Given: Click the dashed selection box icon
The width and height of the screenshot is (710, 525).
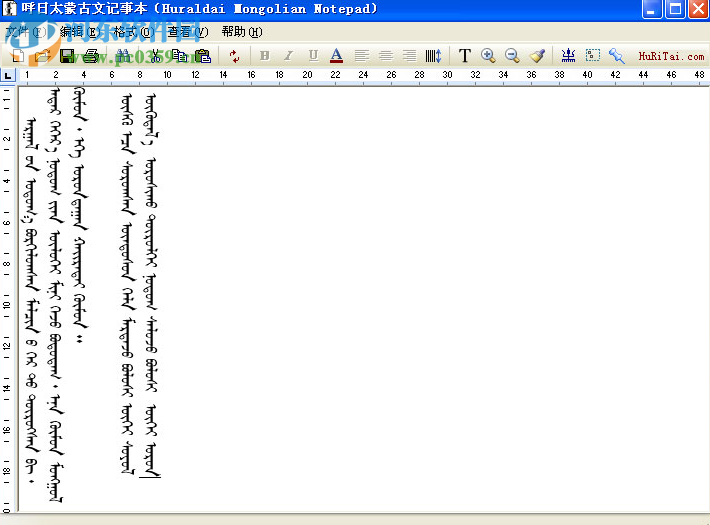Looking at the screenshot, I should [592, 56].
